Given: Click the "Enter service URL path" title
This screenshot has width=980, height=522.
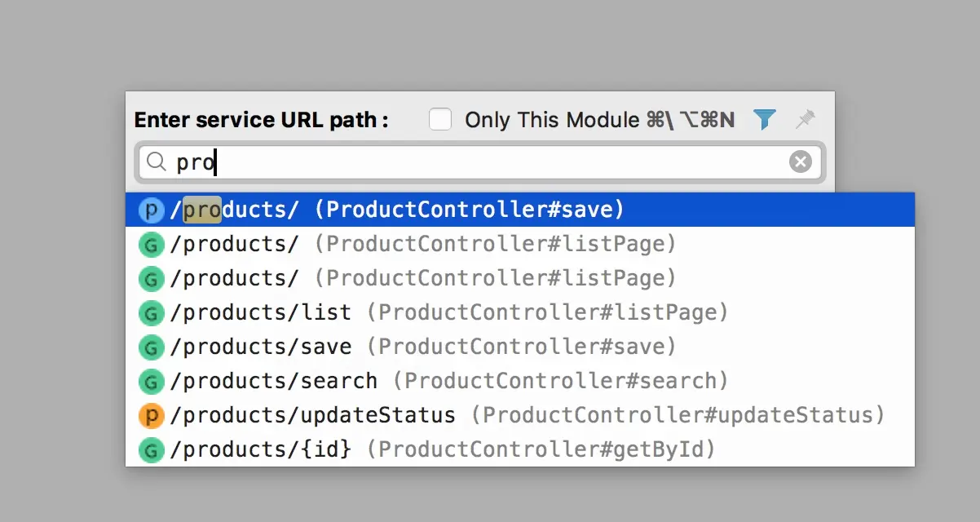Looking at the screenshot, I should pyautogui.click(x=261, y=120).
